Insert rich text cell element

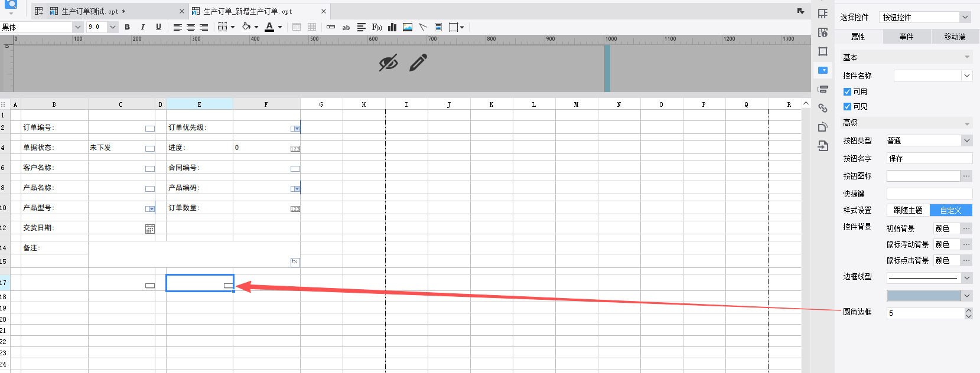click(362, 27)
